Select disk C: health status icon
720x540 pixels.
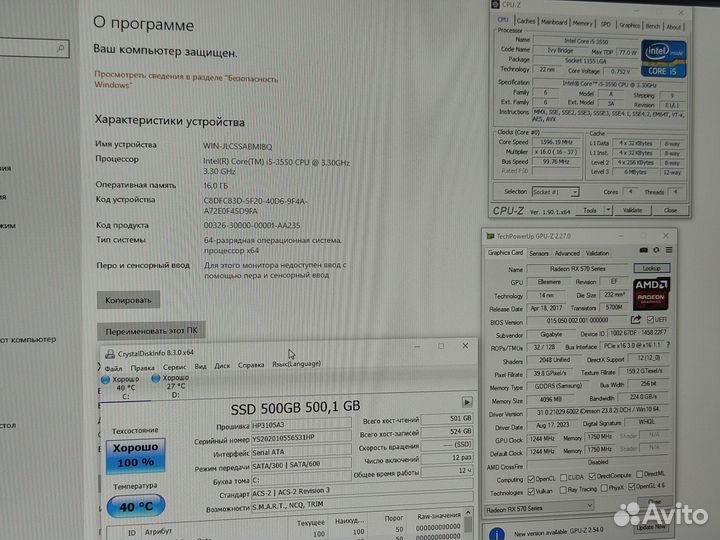coord(105,379)
